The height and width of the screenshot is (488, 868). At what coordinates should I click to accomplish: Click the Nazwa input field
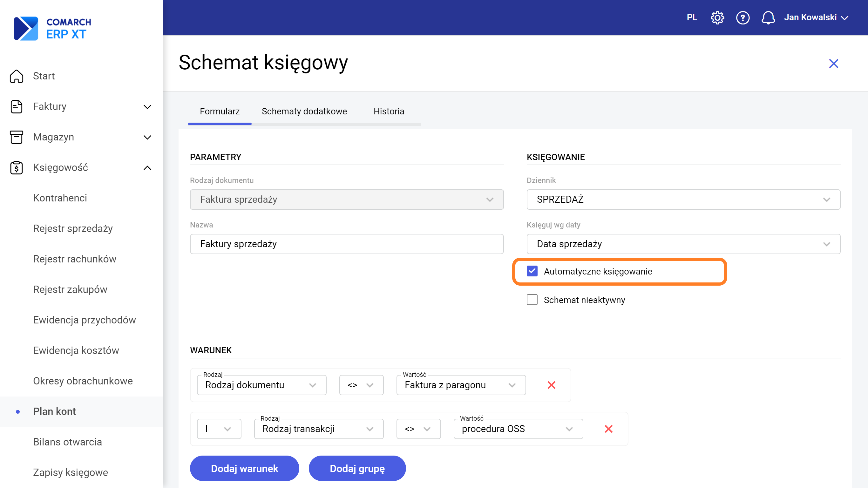click(346, 244)
